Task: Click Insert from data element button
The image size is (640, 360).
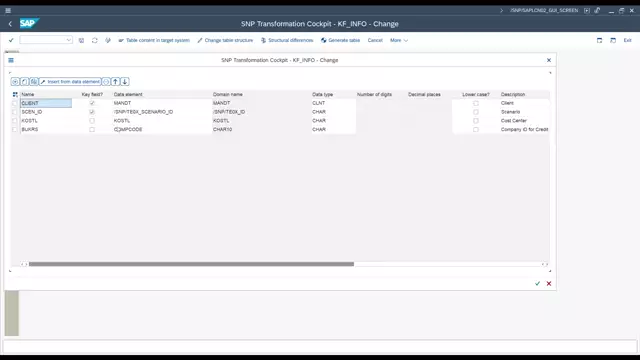Action: click(x=70, y=82)
